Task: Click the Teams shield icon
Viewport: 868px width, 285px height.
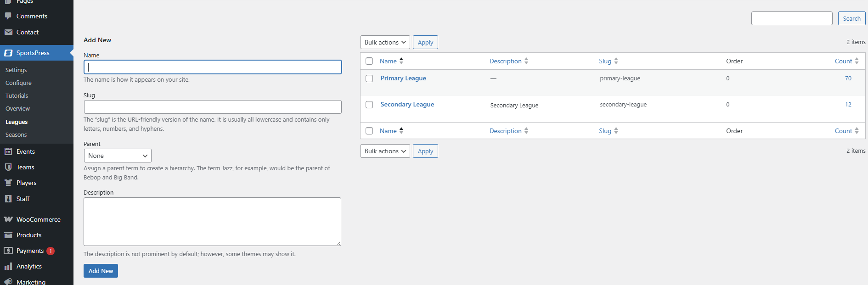Action: (8, 167)
